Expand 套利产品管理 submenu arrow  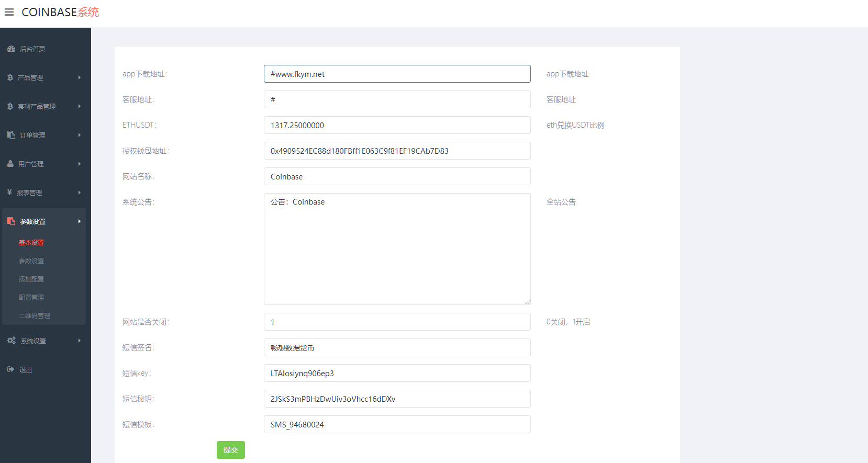point(80,106)
